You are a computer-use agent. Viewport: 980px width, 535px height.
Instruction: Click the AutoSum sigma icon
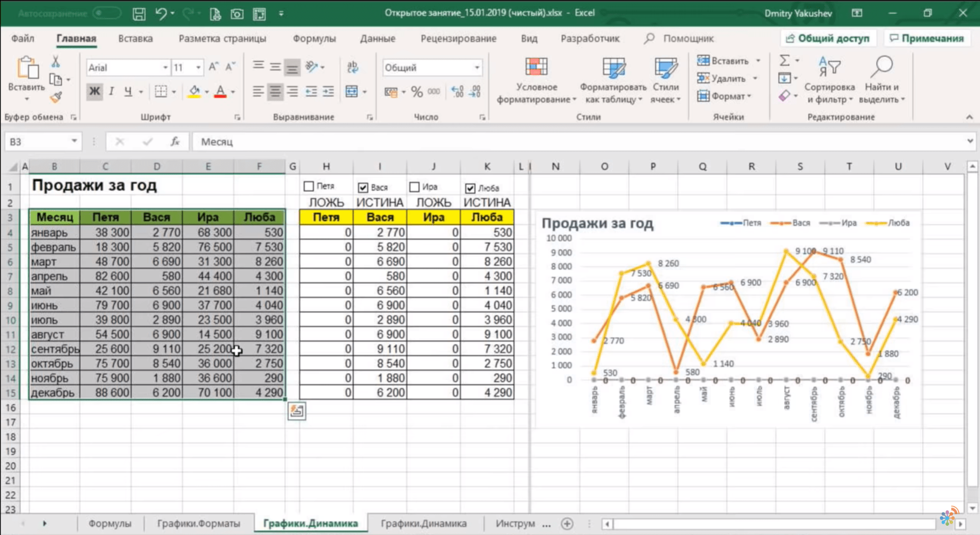point(784,61)
